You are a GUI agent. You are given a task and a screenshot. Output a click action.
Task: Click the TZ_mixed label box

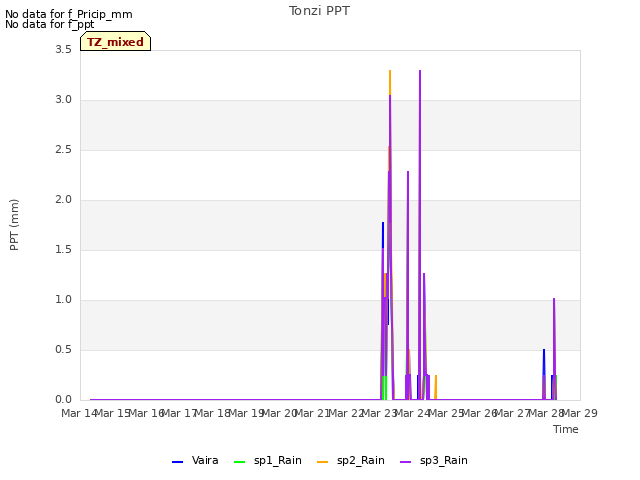pos(116,41)
